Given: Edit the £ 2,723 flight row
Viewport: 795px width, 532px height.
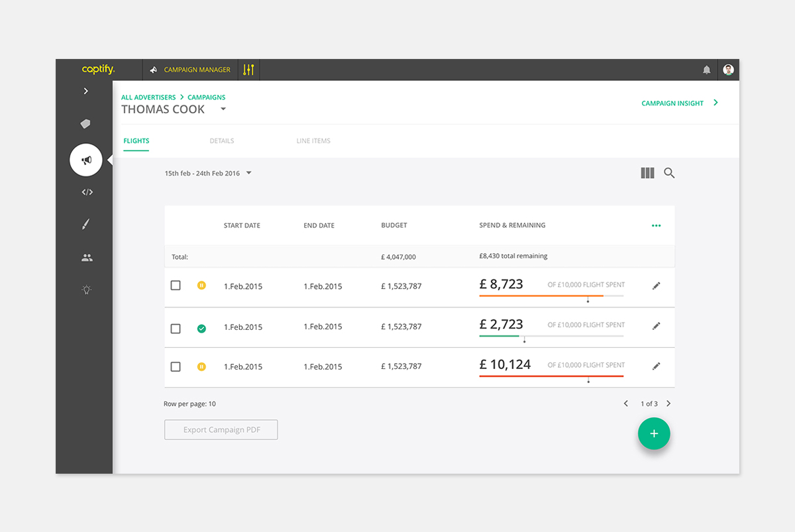Looking at the screenshot, I should coord(657,326).
